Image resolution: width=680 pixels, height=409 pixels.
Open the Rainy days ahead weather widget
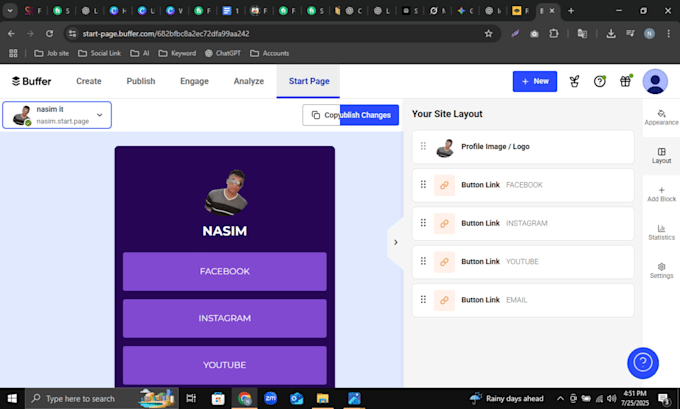507,398
